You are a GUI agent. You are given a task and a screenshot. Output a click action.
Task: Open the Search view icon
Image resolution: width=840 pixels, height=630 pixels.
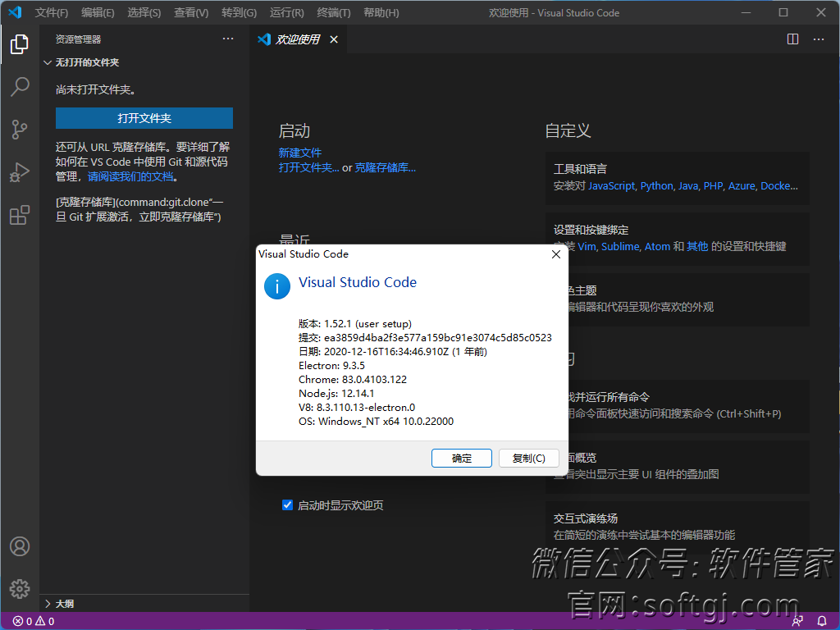pyautogui.click(x=20, y=87)
